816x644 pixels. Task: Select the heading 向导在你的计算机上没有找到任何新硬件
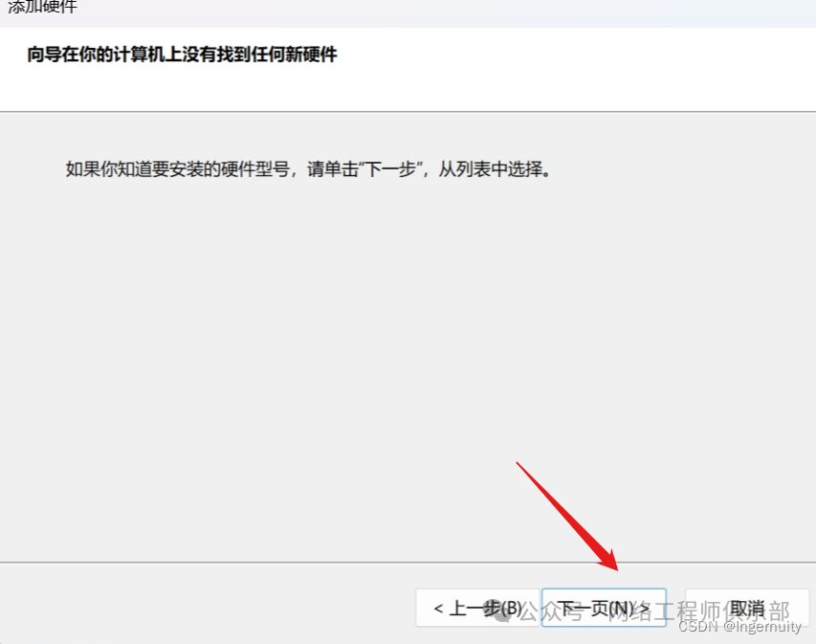182,55
